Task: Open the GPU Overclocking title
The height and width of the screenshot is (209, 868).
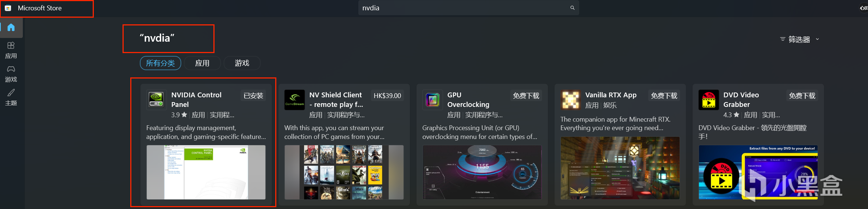Action: click(x=468, y=100)
